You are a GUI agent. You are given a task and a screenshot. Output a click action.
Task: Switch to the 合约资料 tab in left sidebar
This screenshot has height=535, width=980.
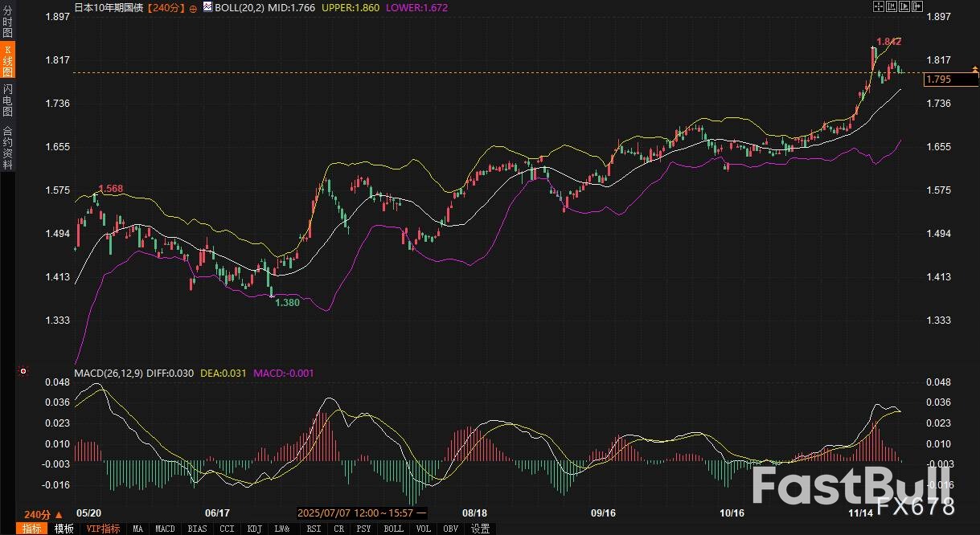pos(7,148)
